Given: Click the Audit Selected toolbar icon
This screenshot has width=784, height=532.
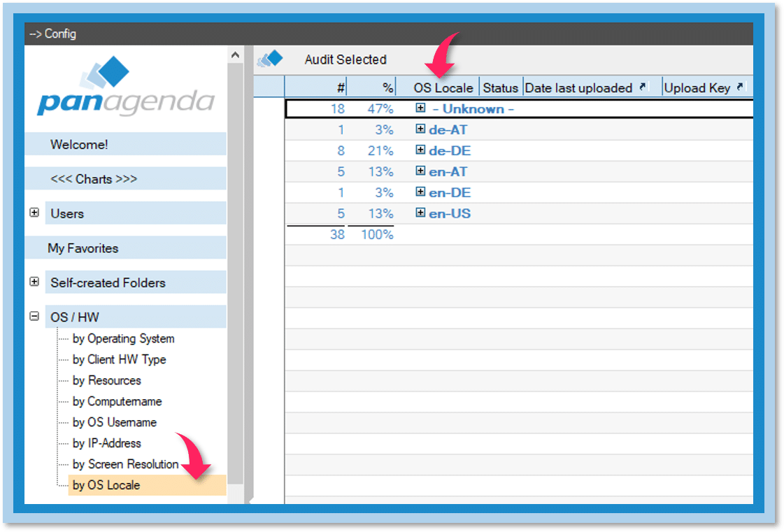Looking at the screenshot, I should coord(270,59).
